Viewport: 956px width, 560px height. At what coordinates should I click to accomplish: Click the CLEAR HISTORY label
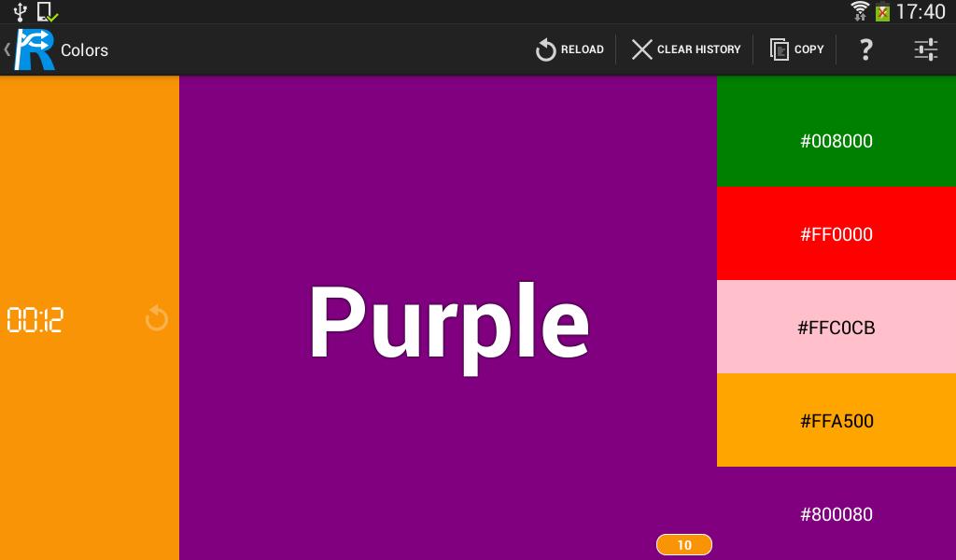tap(698, 49)
